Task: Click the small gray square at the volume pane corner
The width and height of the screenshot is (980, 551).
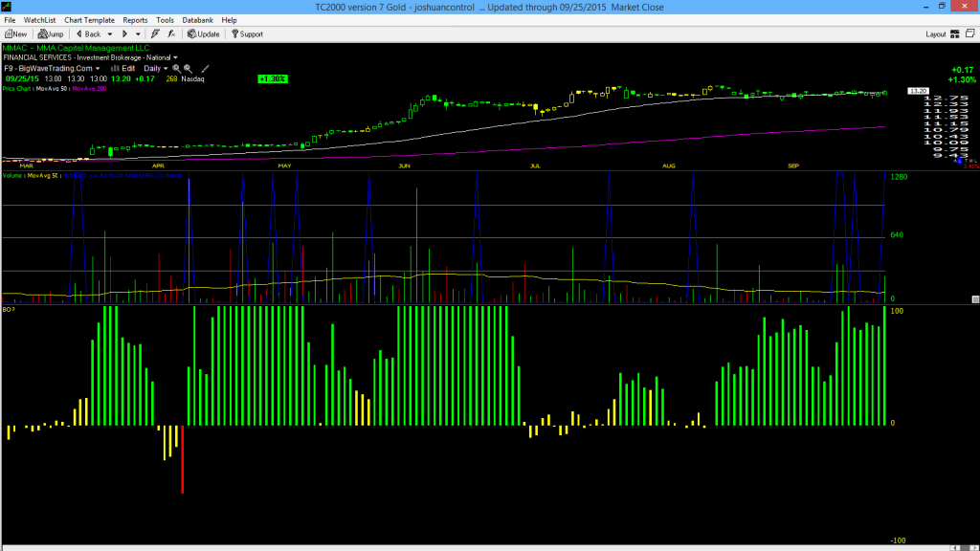Action: pos(975,299)
